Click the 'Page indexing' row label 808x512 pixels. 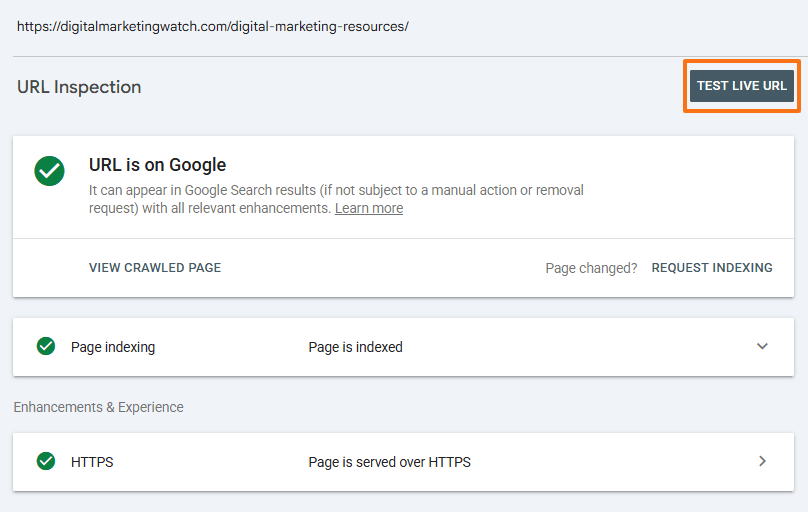113,347
